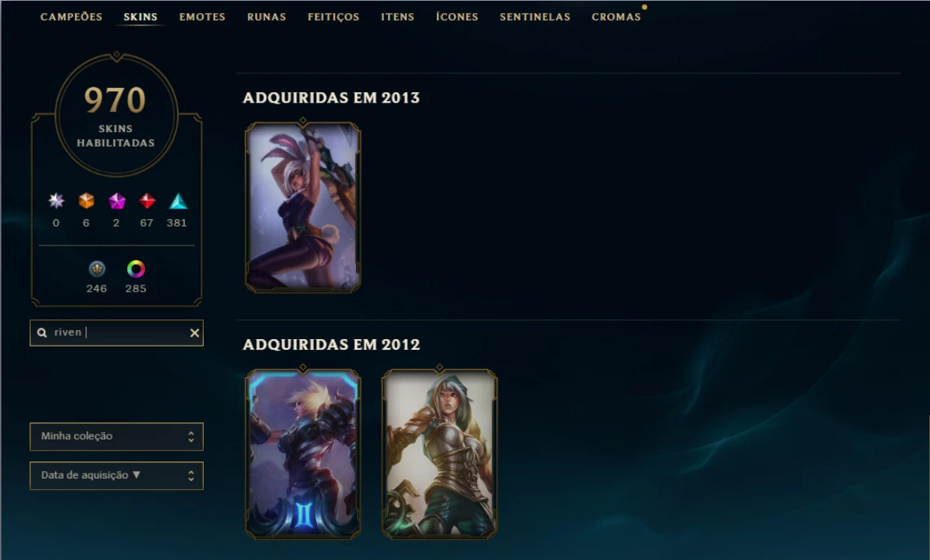Open the Sentinelas tab
Screen dimensions: 930x560
pyautogui.click(x=535, y=17)
